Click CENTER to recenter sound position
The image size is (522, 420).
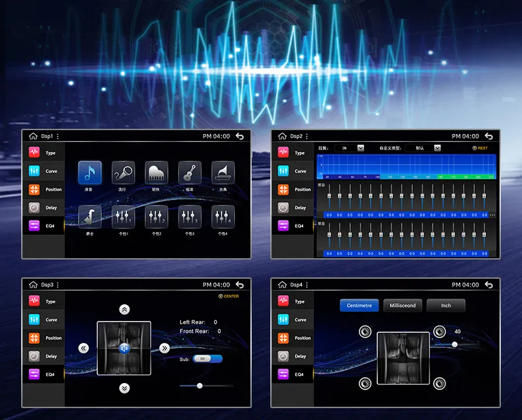coord(229,297)
